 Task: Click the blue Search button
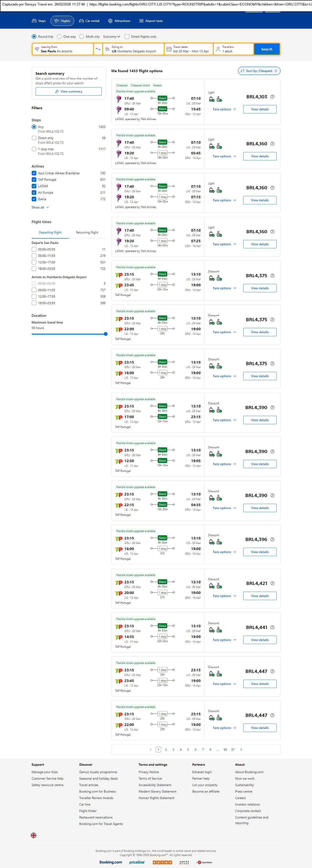(x=266, y=49)
